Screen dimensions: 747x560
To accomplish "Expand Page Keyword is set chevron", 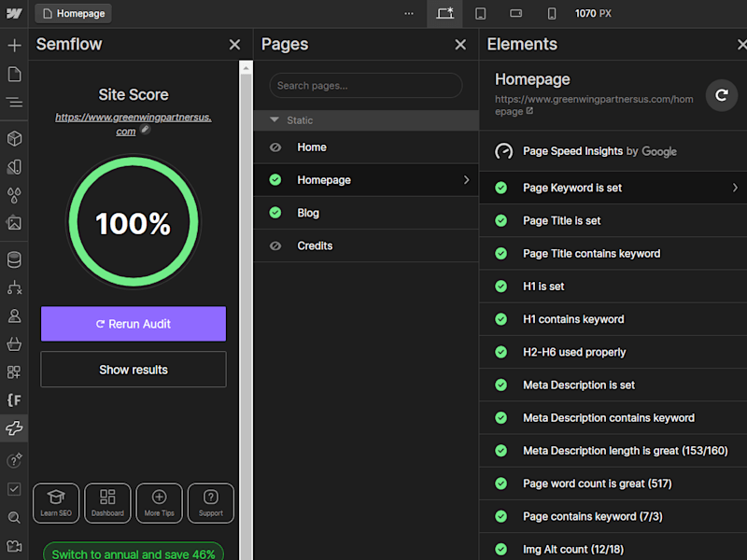I will pos(735,188).
